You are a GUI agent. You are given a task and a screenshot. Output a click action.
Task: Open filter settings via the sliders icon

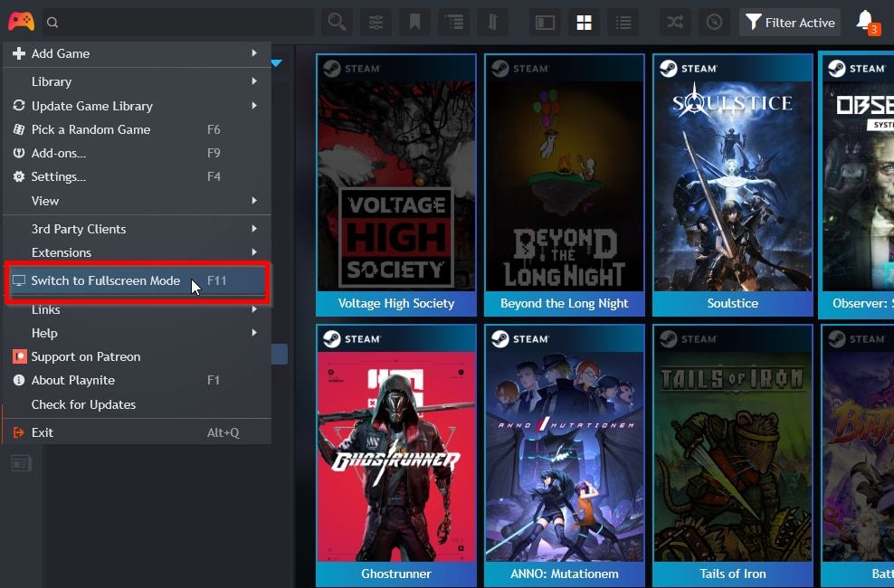pyautogui.click(x=376, y=21)
